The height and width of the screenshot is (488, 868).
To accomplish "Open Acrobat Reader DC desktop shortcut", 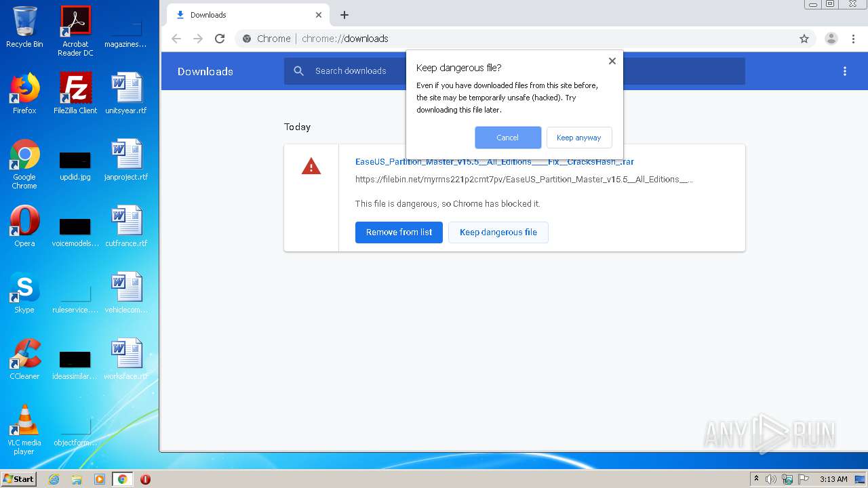I will click(75, 31).
